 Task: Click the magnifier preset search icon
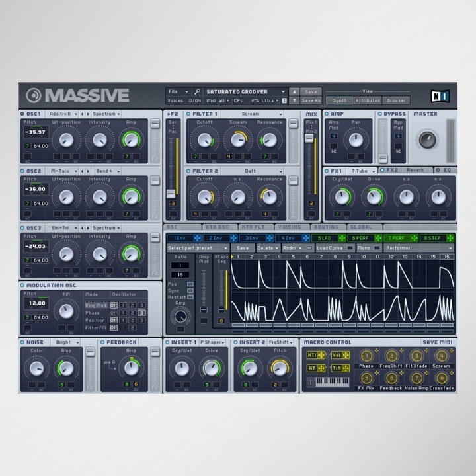197,91
